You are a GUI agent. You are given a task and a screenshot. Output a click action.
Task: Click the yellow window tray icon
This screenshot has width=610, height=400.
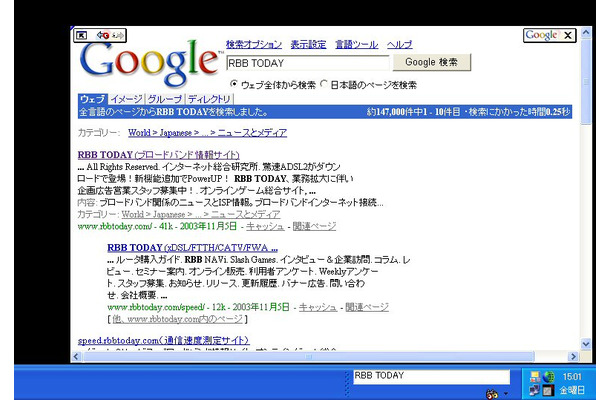pyautogui.click(x=535, y=377)
